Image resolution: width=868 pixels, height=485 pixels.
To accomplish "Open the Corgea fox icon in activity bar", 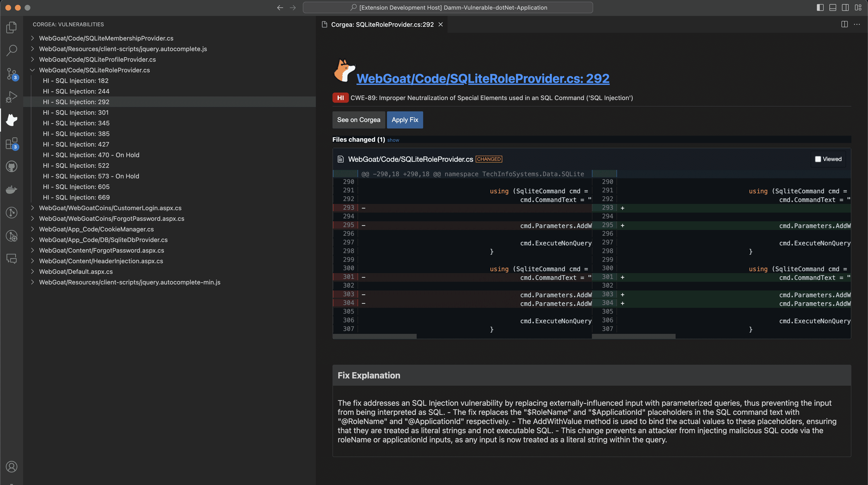I will pyautogui.click(x=12, y=120).
